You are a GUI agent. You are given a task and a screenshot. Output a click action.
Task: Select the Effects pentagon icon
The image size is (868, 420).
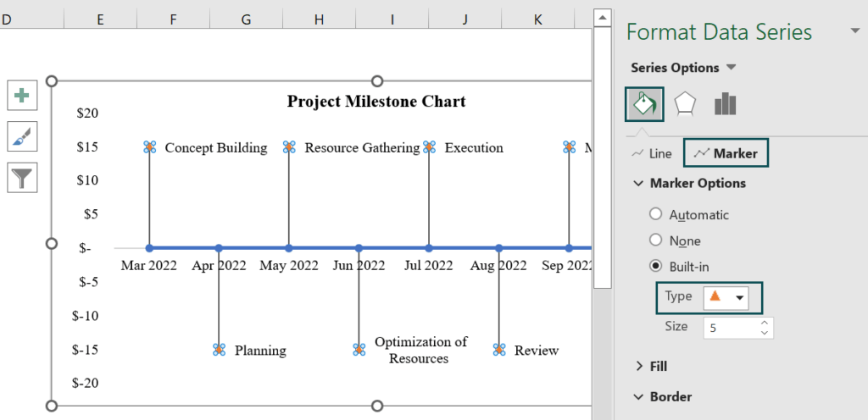click(685, 104)
